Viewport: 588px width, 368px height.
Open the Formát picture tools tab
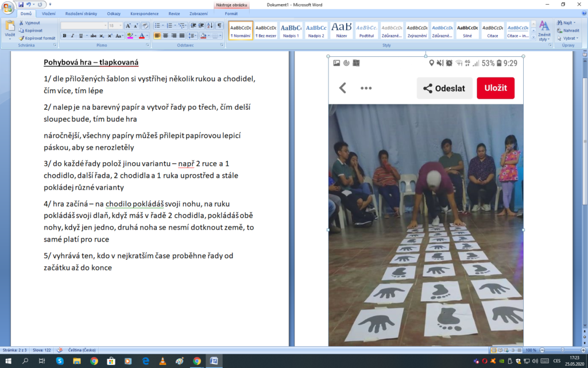click(x=231, y=14)
